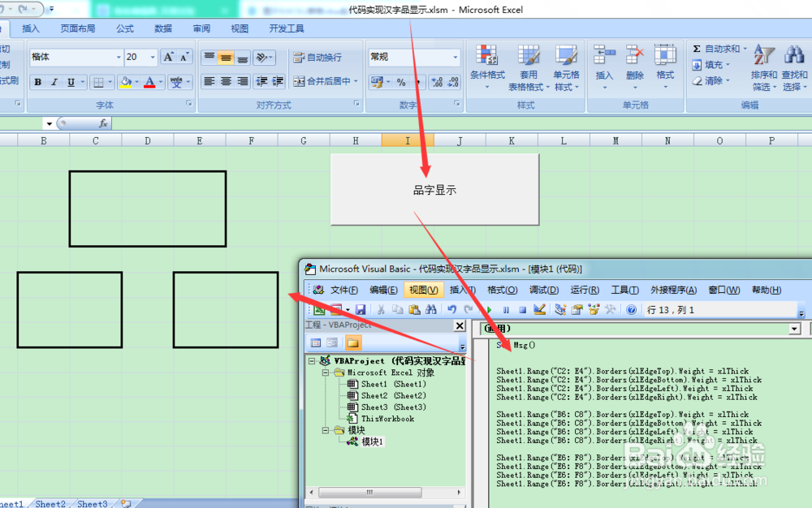
Task: Click VBA find binoculars icon
Action: (431, 309)
